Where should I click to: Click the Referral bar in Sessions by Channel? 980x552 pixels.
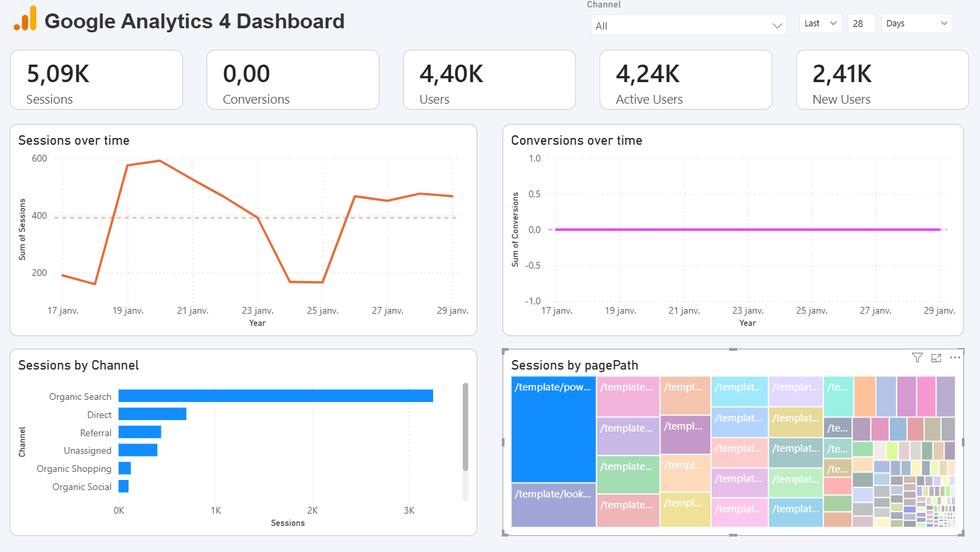[139, 432]
